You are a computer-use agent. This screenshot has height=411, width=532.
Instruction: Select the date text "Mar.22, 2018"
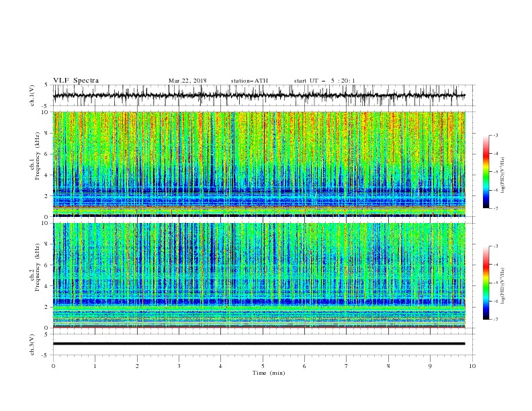coord(187,81)
